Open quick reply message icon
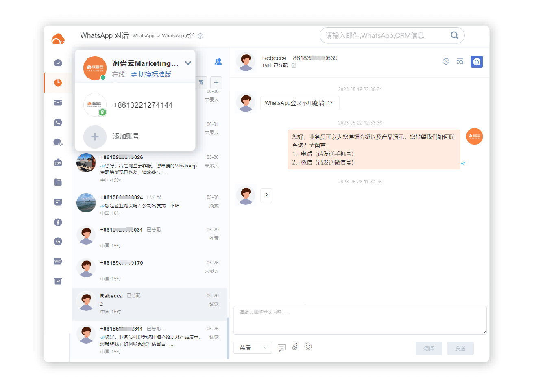 (281, 348)
